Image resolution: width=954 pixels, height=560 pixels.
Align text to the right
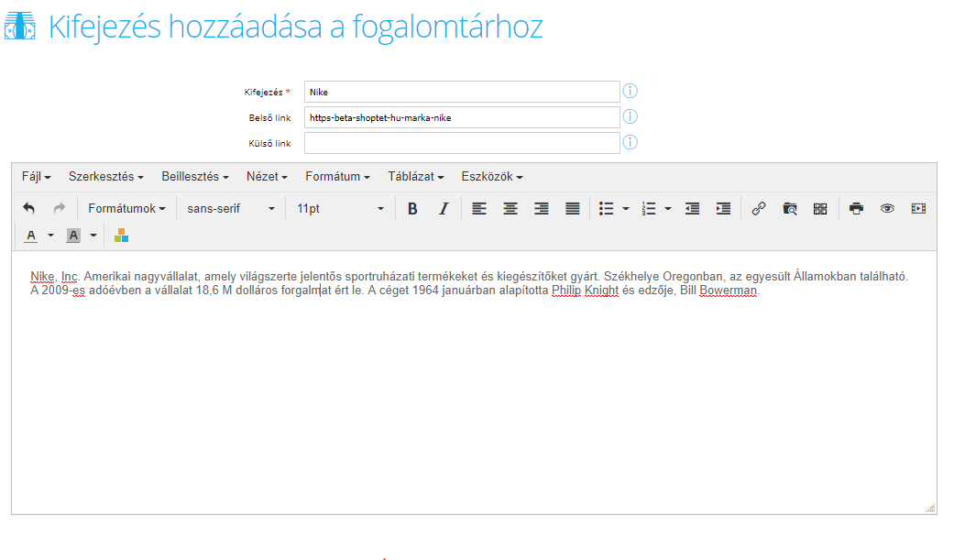(x=542, y=208)
